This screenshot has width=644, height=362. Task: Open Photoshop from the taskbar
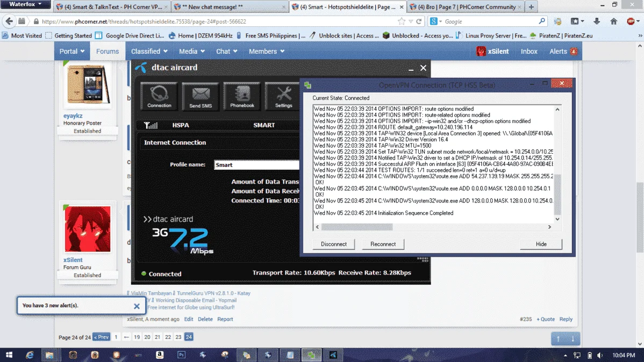[181, 355]
